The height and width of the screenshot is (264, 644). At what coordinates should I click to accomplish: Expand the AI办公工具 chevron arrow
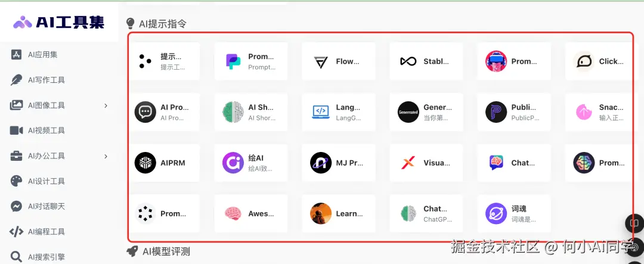tap(106, 156)
